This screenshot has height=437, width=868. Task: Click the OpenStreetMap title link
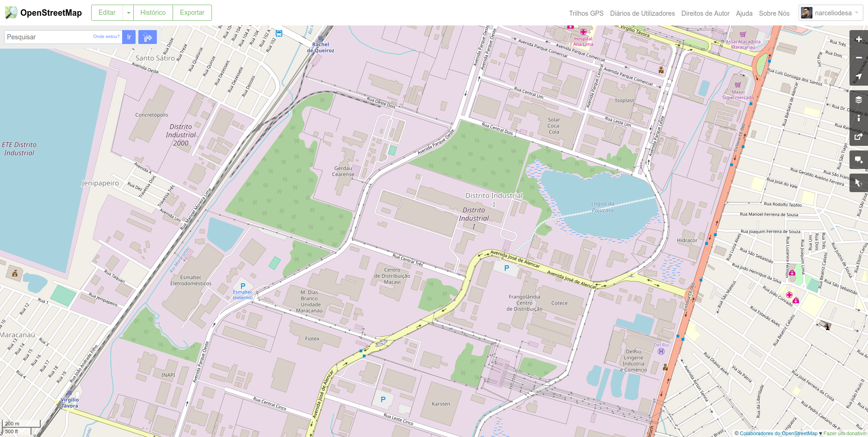coord(51,13)
